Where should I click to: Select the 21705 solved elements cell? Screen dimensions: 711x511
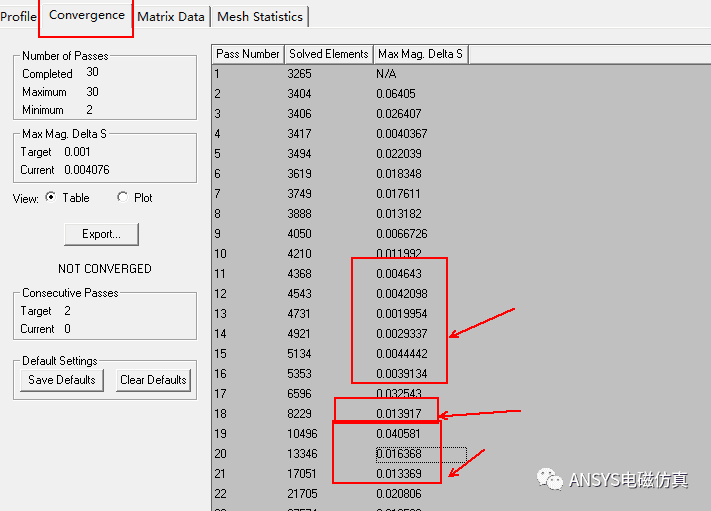pyautogui.click(x=302, y=494)
